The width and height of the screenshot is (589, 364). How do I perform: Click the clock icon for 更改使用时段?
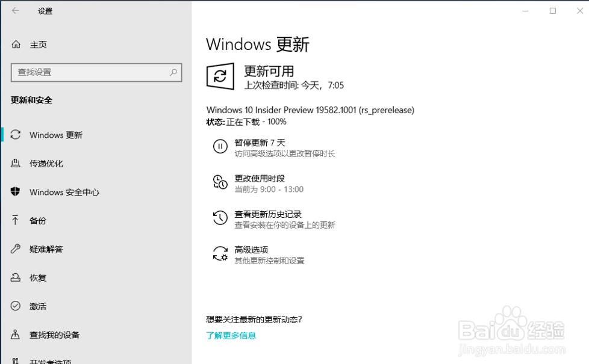220,182
